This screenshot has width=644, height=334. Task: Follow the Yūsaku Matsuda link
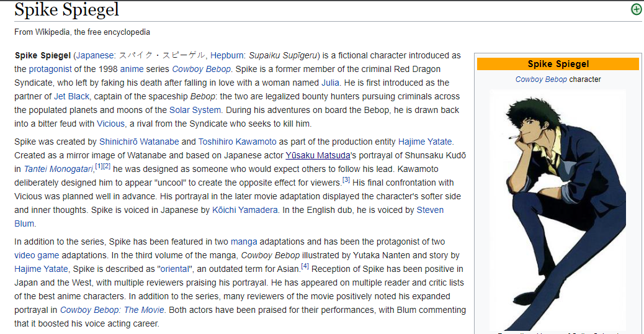pyautogui.click(x=318, y=155)
